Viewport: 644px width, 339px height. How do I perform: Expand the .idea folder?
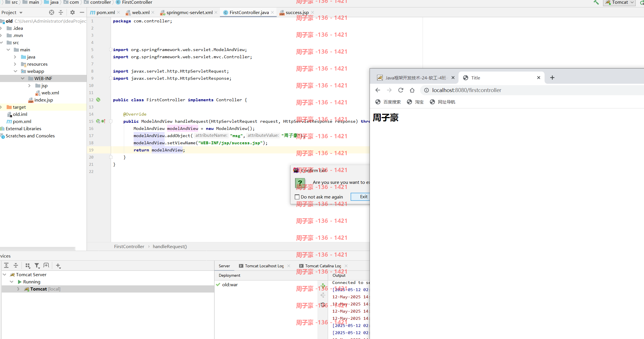tap(1, 28)
